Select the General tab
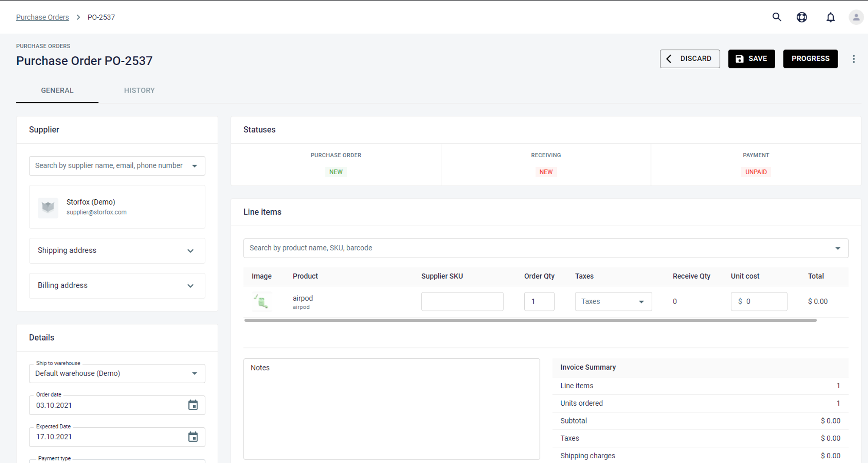The width and height of the screenshot is (868, 463). point(57,90)
